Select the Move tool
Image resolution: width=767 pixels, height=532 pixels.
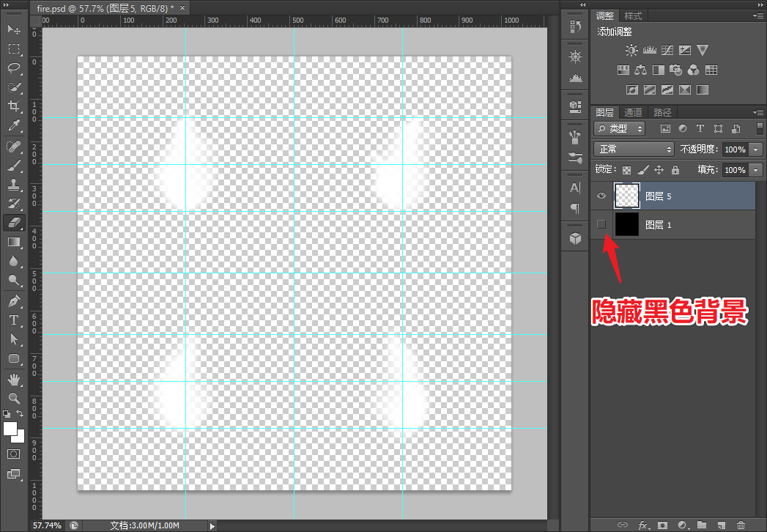14,29
